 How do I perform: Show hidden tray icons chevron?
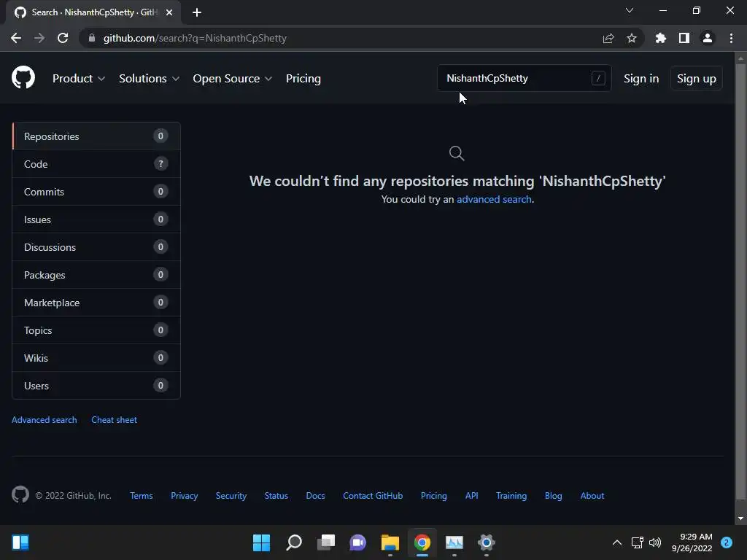pyautogui.click(x=617, y=542)
